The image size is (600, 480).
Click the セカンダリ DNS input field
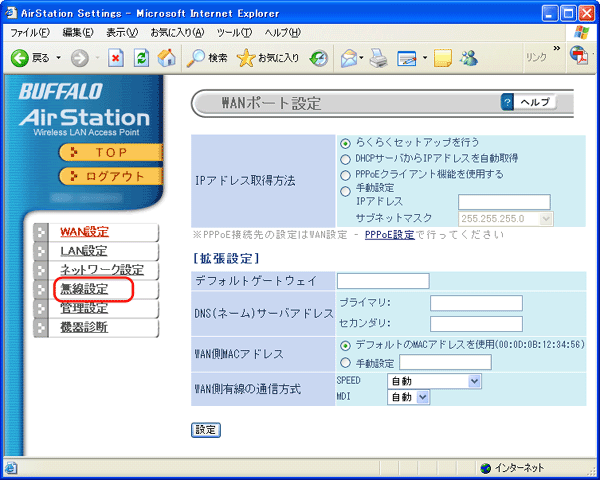click(476, 324)
